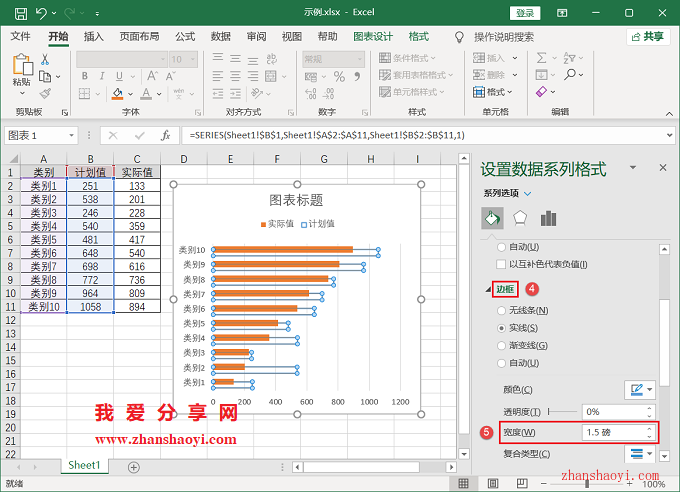This screenshot has width=680, height=492.
Task: Expand the formula bar chevron
Action: pos(670,135)
